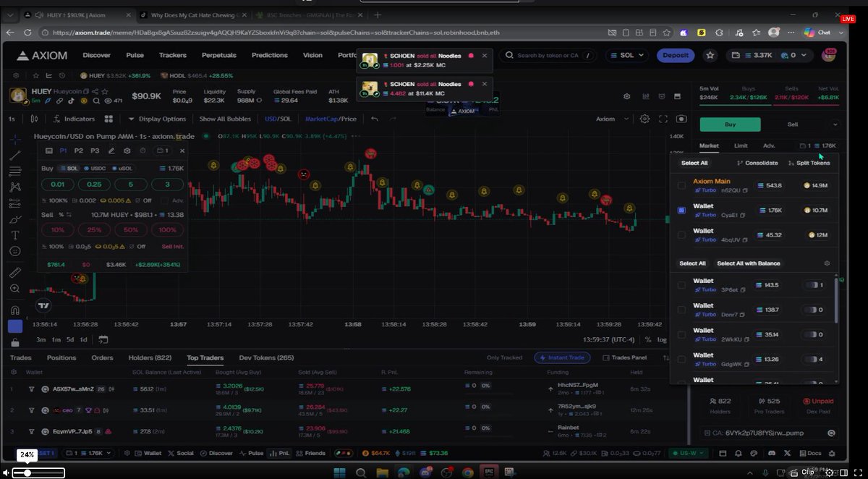Select the trend line drawing tool
The height and width of the screenshot is (479, 868).
tap(15, 156)
